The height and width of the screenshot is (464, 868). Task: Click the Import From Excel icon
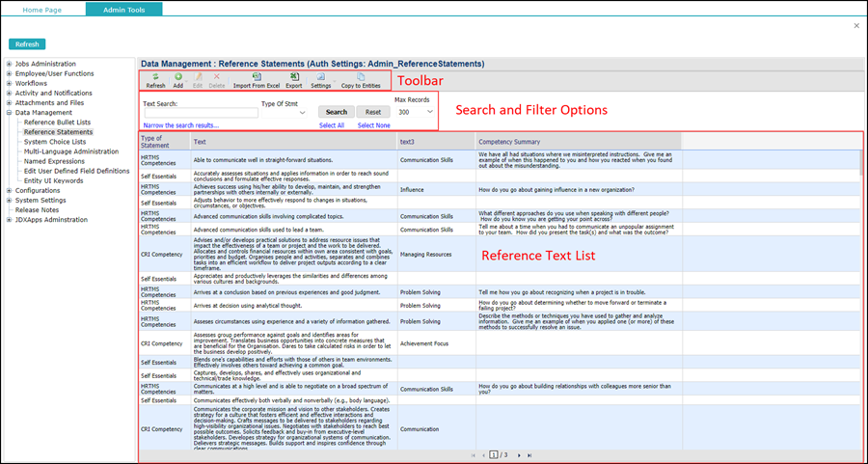tap(256, 77)
